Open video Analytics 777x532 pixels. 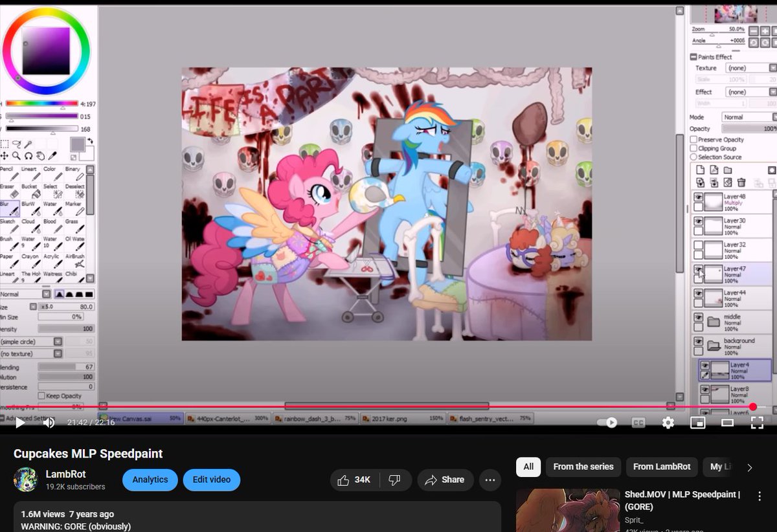click(x=150, y=480)
